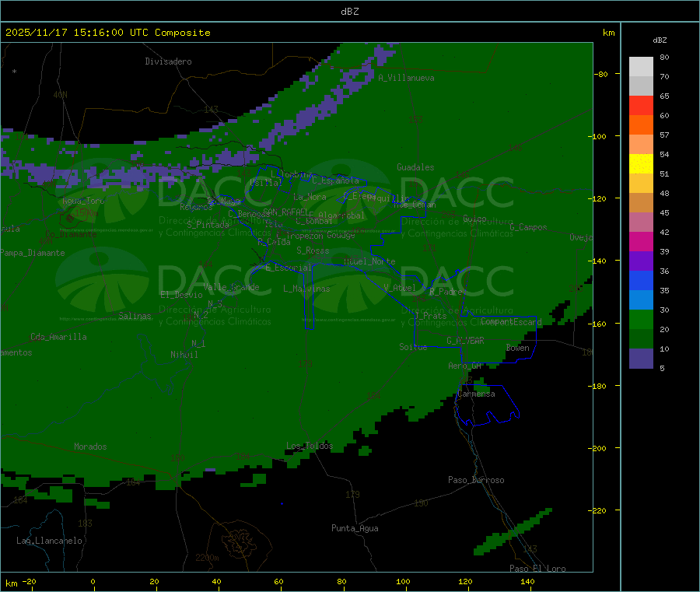Click the J_Prats map label
The width and height of the screenshot is (700, 592).
point(430,316)
